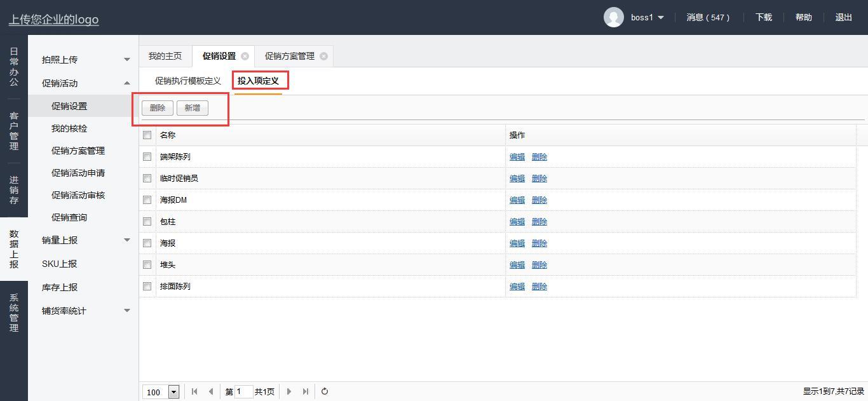This screenshot has height=401, width=868.
Task: Select the 海报DM row checkbox
Action: (147, 200)
